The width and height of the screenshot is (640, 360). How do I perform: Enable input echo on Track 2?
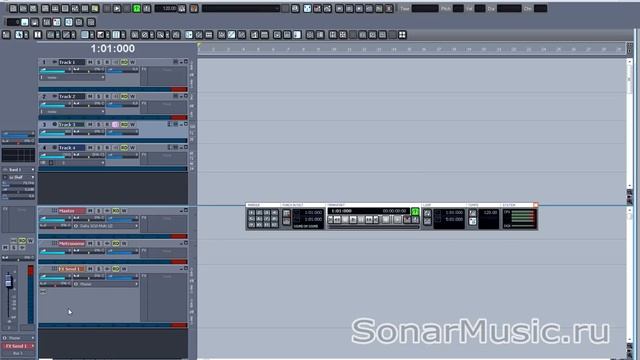[116, 96]
